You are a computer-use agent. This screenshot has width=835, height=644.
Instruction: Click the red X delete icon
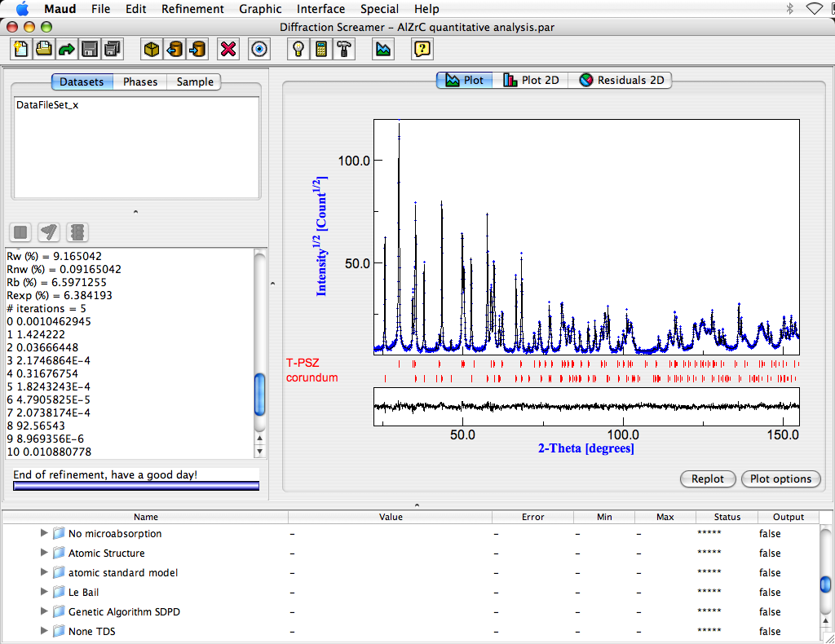[x=229, y=49]
